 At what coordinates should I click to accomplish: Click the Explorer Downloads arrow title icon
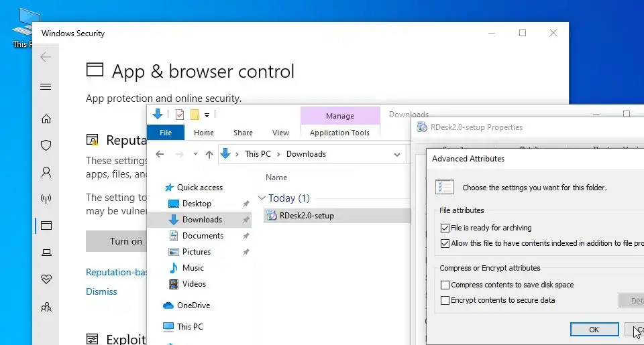click(157, 114)
